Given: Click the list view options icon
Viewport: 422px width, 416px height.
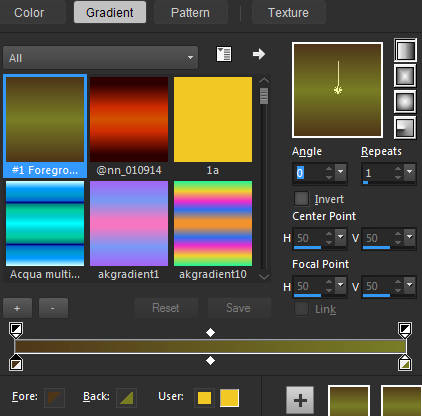Looking at the screenshot, I should [x=224, y=54].
